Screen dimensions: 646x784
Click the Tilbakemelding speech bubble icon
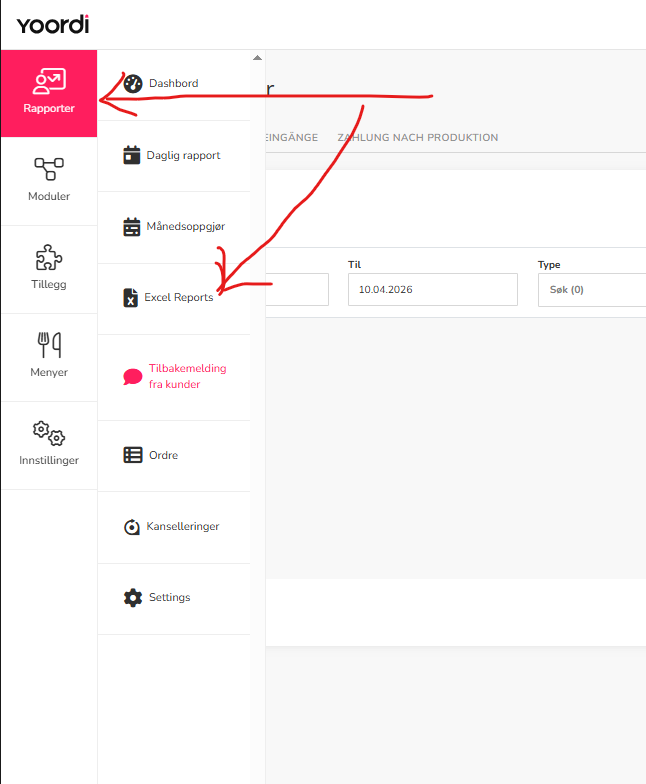pos(133,376)
